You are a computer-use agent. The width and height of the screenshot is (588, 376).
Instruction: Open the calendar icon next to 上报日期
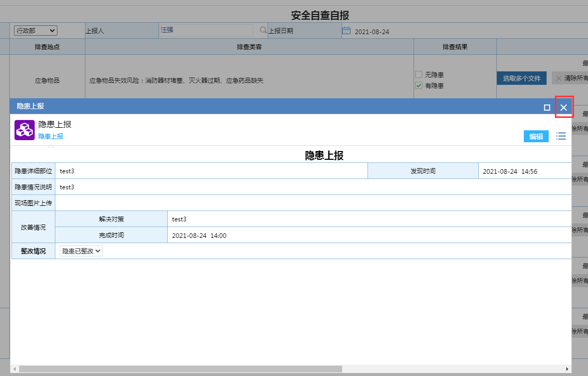(x=346, y=31)
